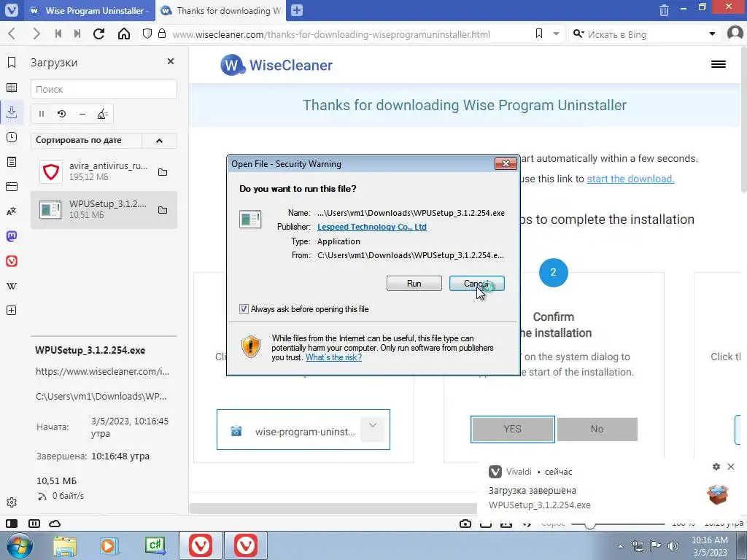This screenshot has width=747, height=560.
Task: Open notification settings gear icon
Action: (x=716, y=467)
